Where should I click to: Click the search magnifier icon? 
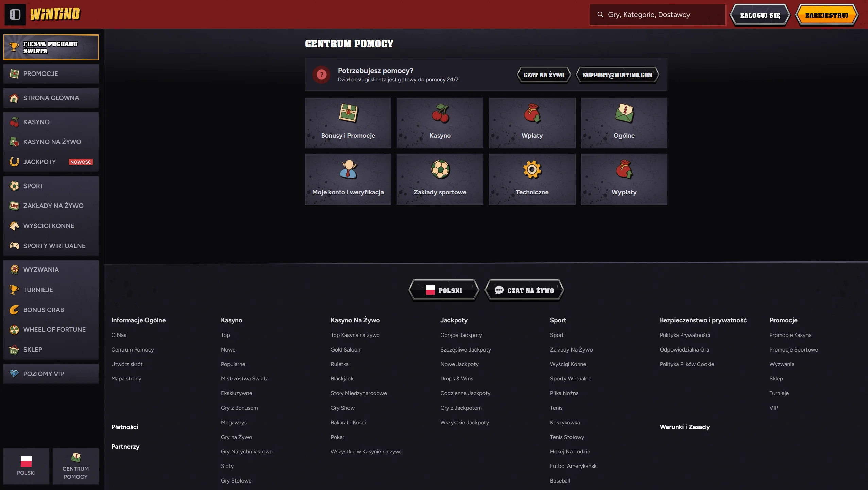click(600, 15)
